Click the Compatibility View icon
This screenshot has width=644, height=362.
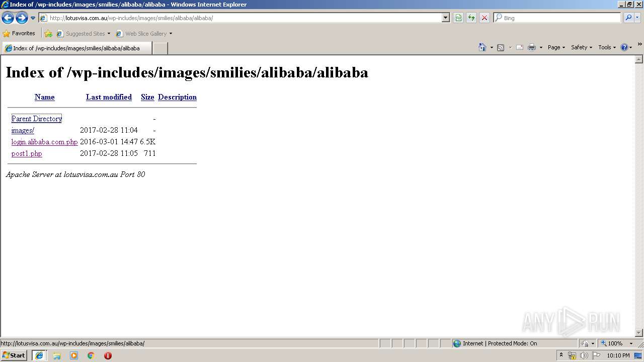[x=458, y=18]
